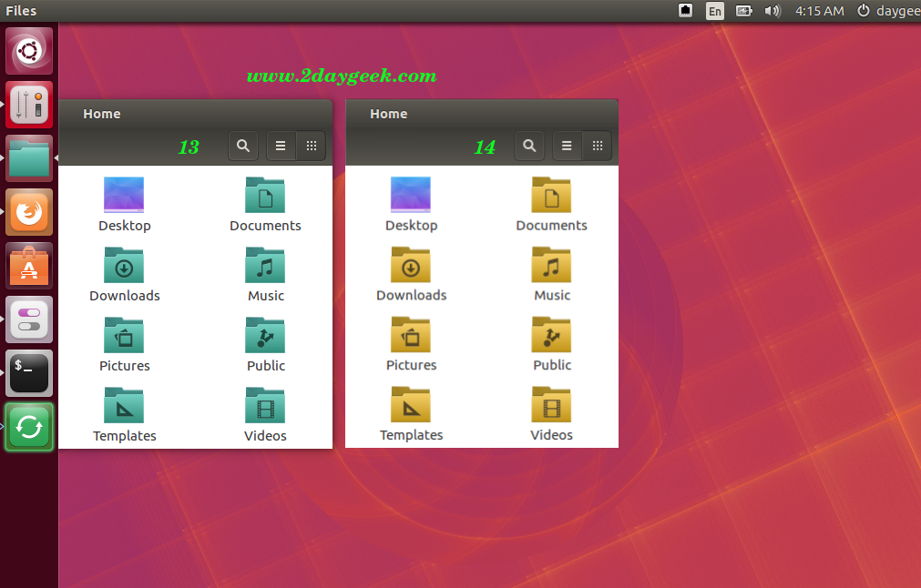This screenshot has height=588, width=921.
Task: Launch Firefox from the launcher
Action: [30, 212]
